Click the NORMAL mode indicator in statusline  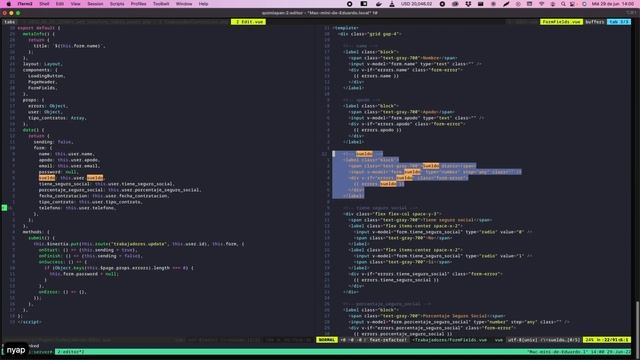click(x=327, y=340)
